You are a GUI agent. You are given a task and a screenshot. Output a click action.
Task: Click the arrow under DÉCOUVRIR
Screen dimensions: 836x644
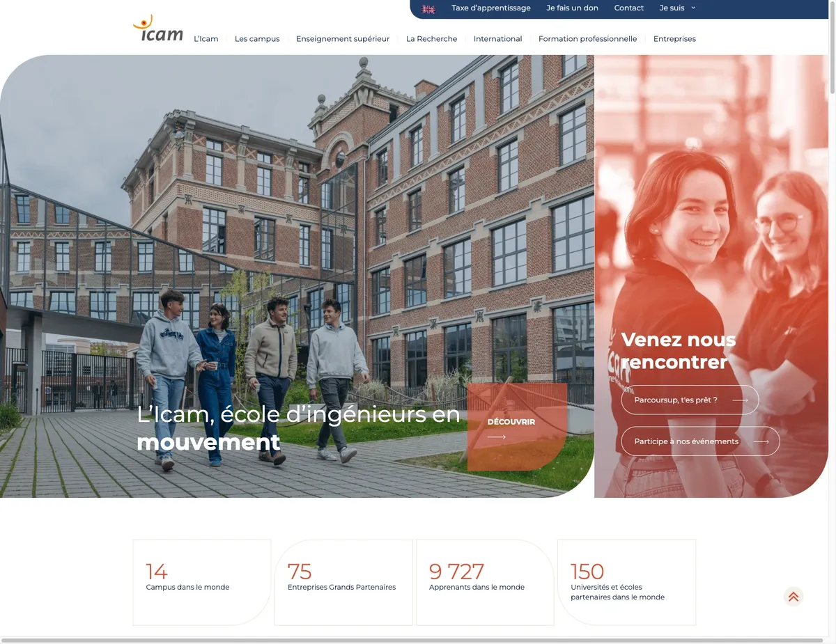pos(497,437)
